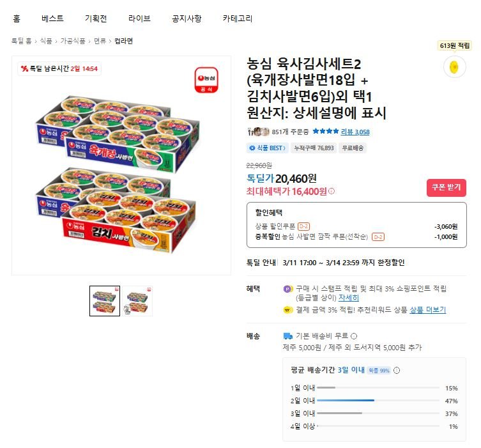The height and width of the screenshot is (448, 481).
Task: Click the blue delivery truck icon
Action: click(x=287, y=336)
